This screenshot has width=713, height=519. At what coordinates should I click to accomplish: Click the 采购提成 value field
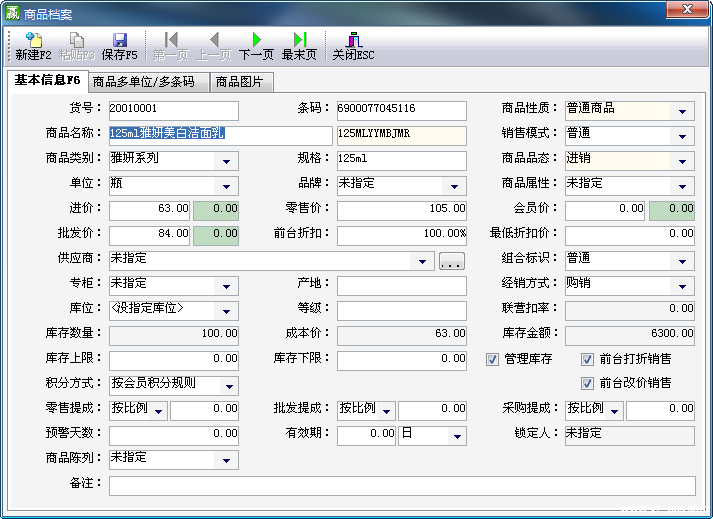point(660,411)
